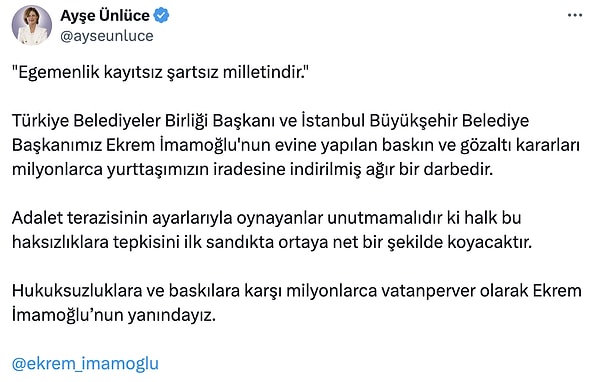Click the line starting "Adalet terazisinin ayarlarıyla"
This screenshot has height=382, width=600.
click(266, 218)
